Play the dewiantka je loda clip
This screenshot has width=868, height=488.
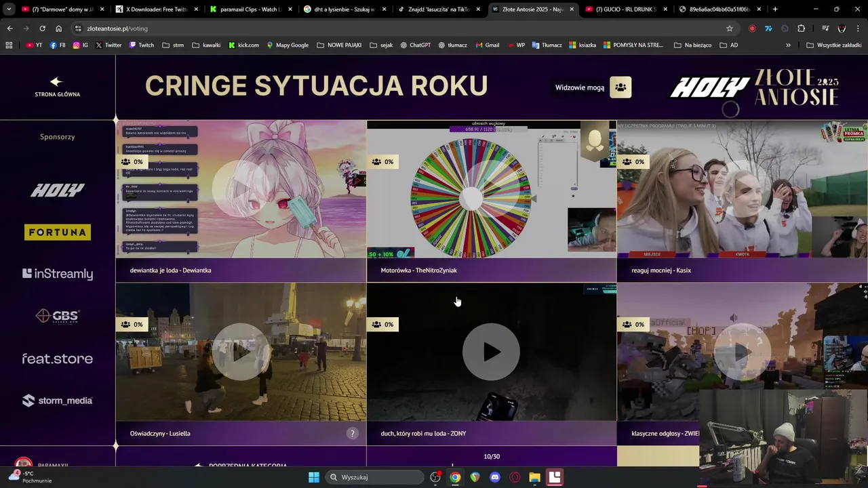coord(241,189)
